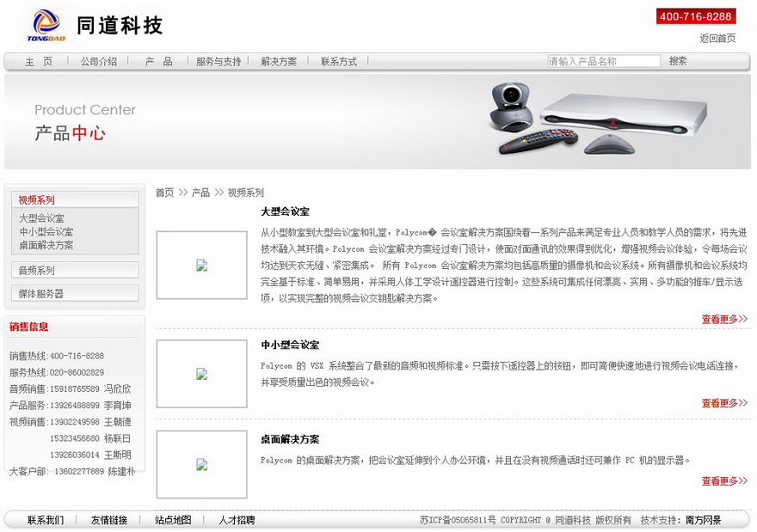Screen dimensions: 757x532
Task: Select 大型会议室 in the sidebar
Action: click(x=41, y=218)
